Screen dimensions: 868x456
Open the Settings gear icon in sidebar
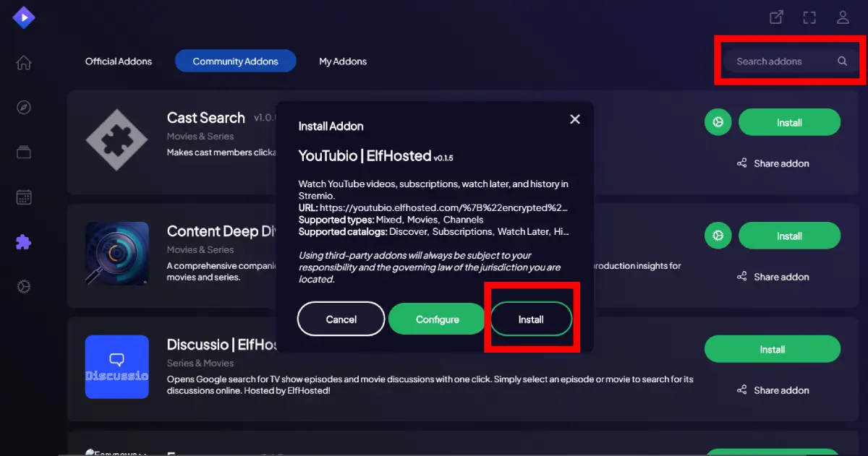(24, 287)
